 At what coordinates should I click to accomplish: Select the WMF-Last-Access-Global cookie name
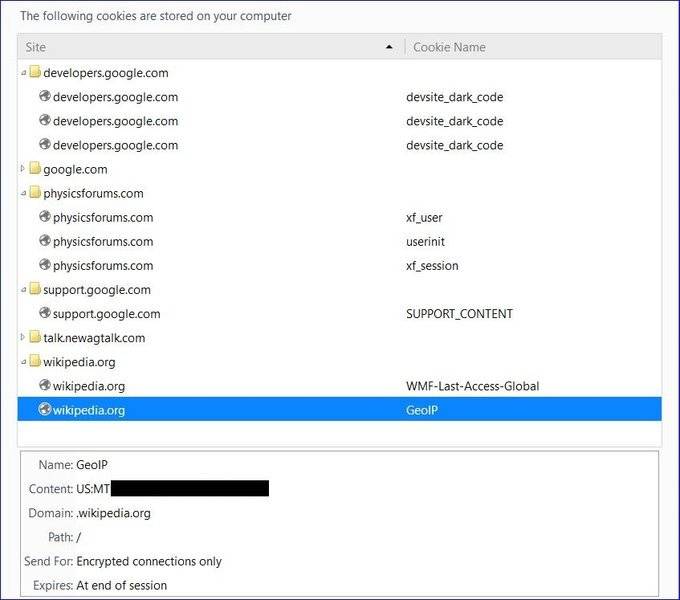pyautogui.click(x=473, y=386)
